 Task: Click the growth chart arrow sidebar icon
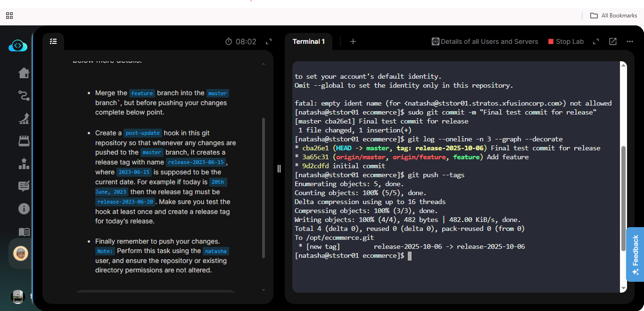pyautogui.click(x=24, y=118)
